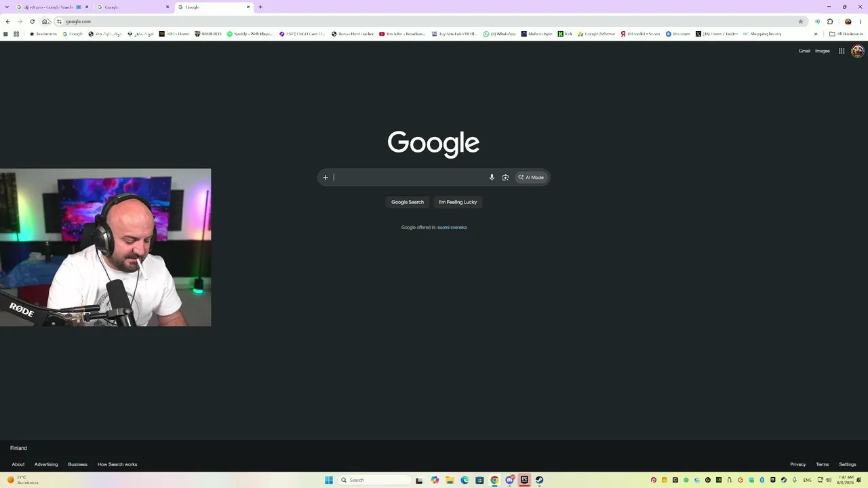
Task: Start voice search with microphone icon
Action: point(492,178)
